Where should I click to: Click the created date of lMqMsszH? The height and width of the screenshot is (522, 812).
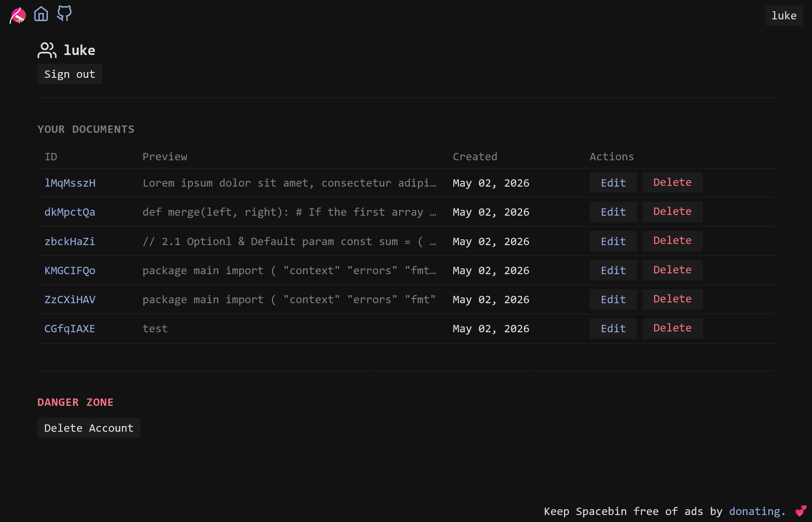tap(491, 183)
